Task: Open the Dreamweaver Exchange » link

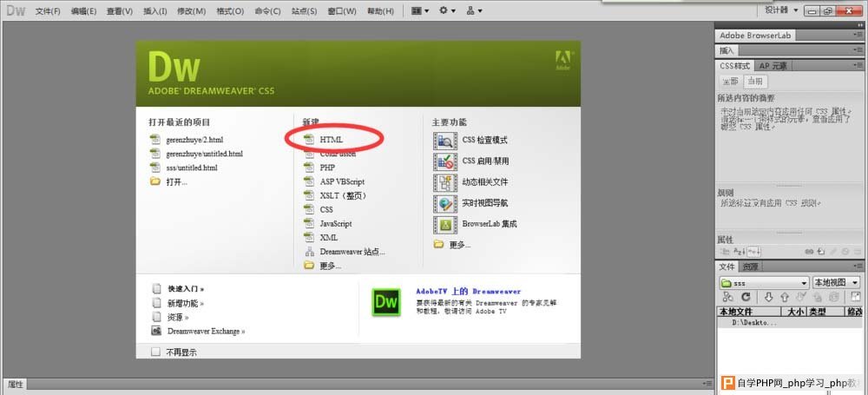Action: (206, 331)
